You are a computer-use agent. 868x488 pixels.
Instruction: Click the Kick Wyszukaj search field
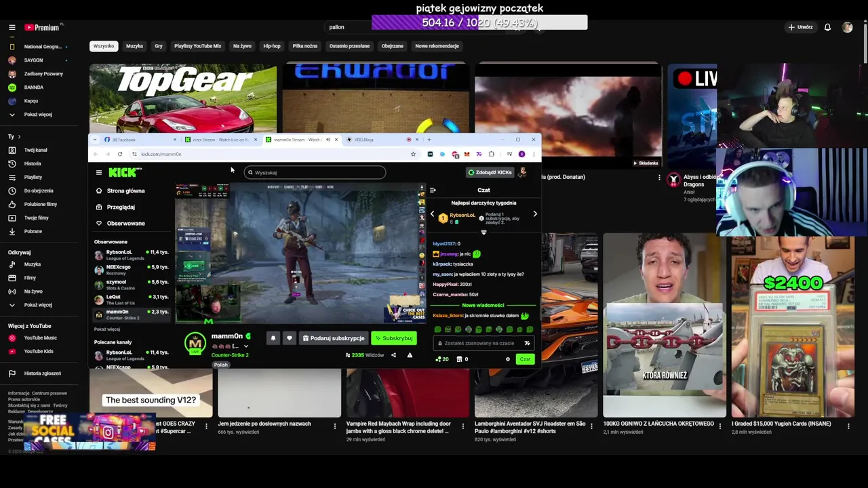click(315, 173)
